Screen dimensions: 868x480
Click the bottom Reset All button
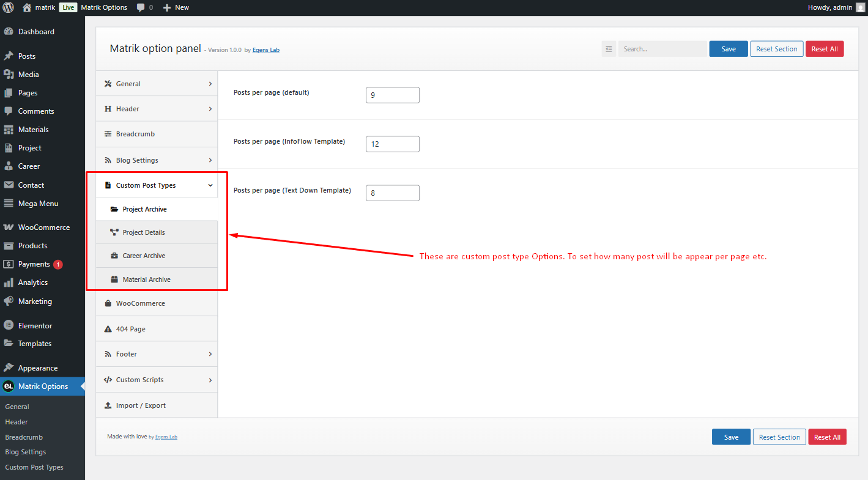[x=827, y=437]
